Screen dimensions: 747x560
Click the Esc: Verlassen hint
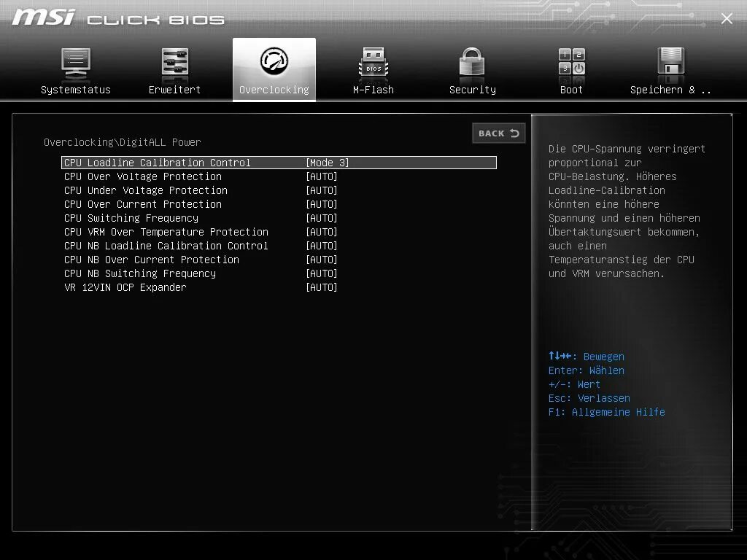point(589,398)
